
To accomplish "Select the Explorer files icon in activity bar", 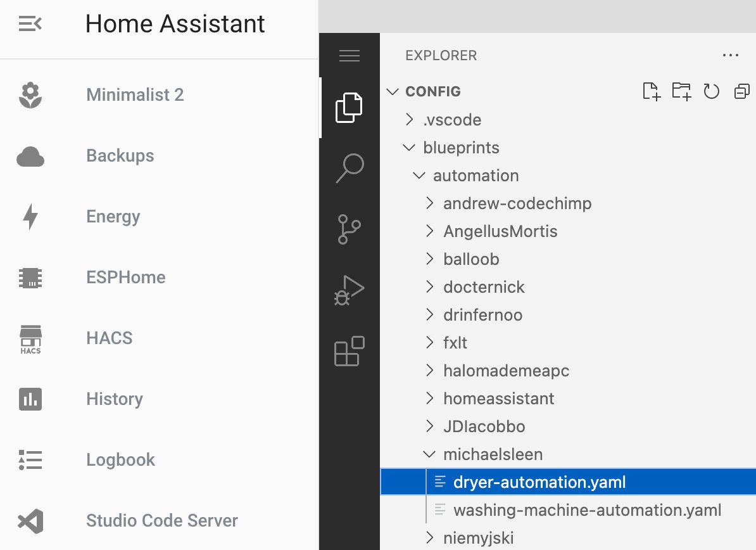I will [349, 108].
